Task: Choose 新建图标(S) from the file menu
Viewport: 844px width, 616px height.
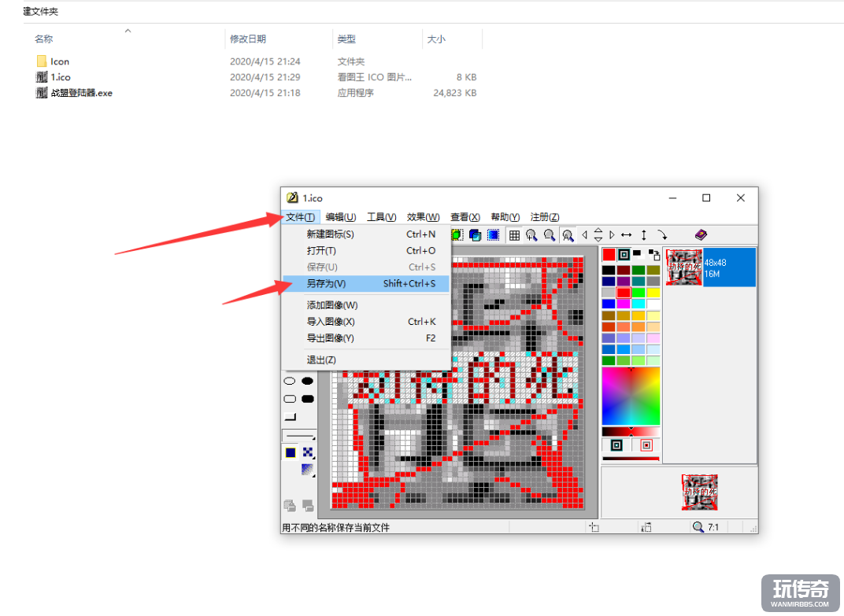Action: coord(366,234)
